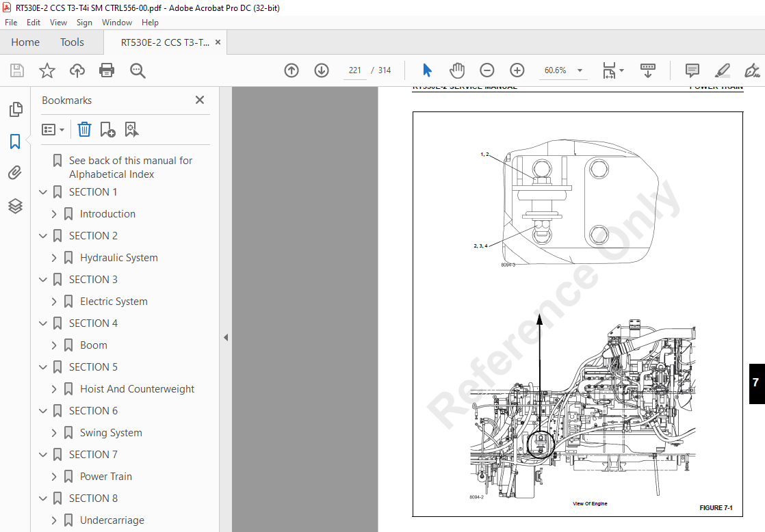Add a new bookmark
The image size is (765, 532).
107,130
